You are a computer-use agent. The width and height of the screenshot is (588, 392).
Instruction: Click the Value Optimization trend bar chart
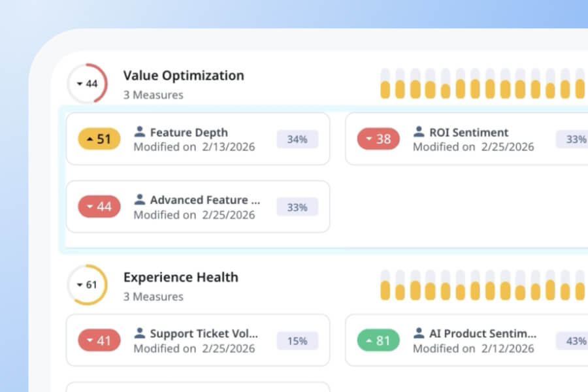point(483,83)
